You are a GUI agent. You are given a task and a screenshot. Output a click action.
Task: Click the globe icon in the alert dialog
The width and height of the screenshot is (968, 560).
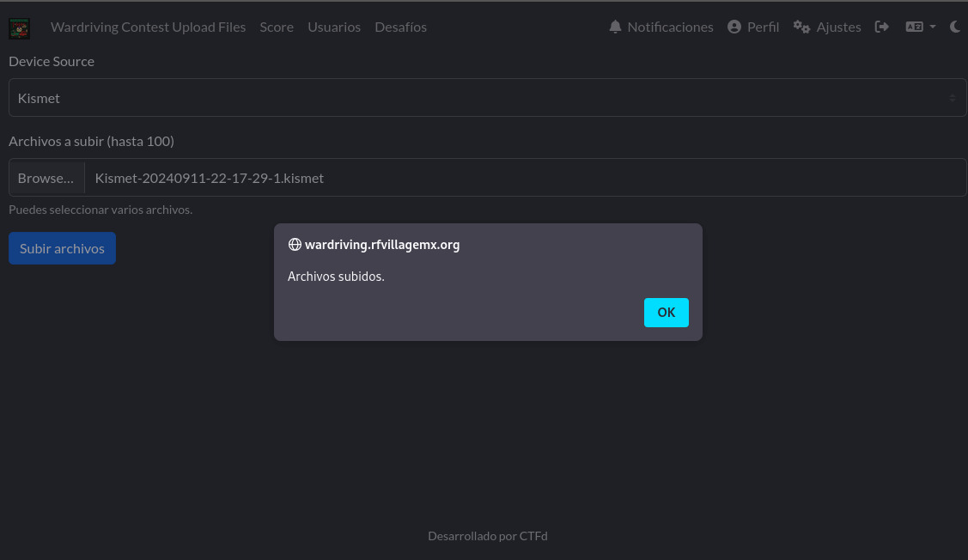(x=295, y=245)
